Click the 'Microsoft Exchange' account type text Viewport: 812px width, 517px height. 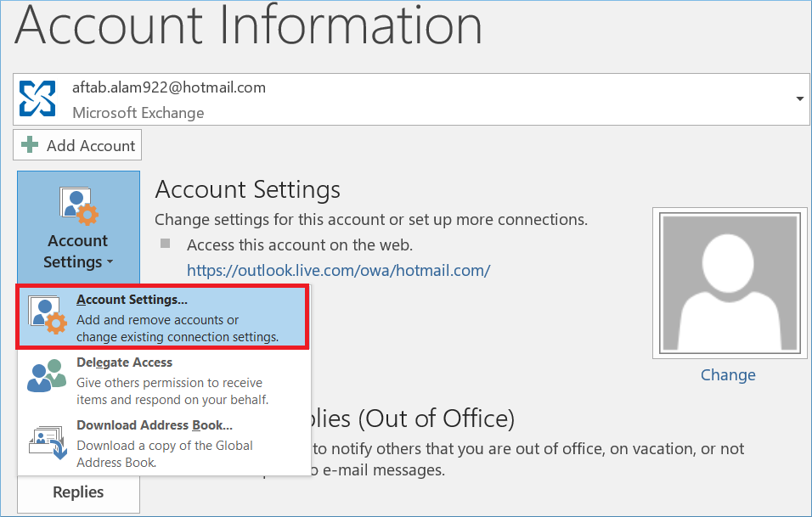(138, 113)
